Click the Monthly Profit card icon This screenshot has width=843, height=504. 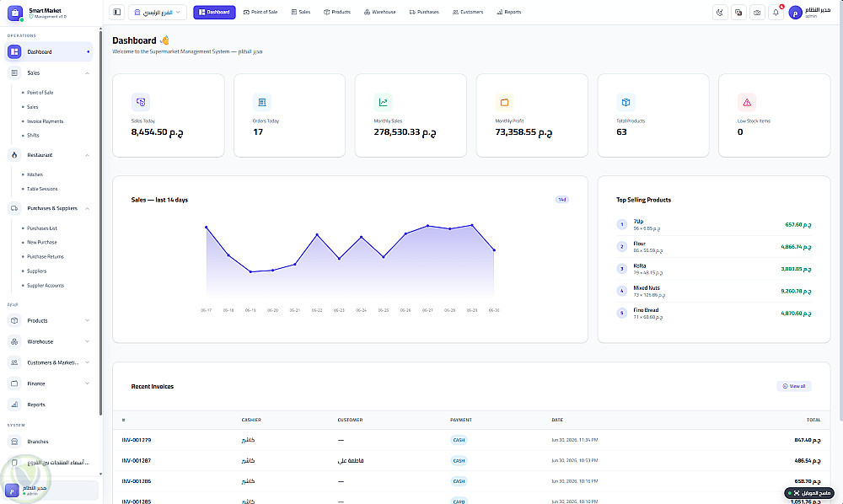click(504, 102)
